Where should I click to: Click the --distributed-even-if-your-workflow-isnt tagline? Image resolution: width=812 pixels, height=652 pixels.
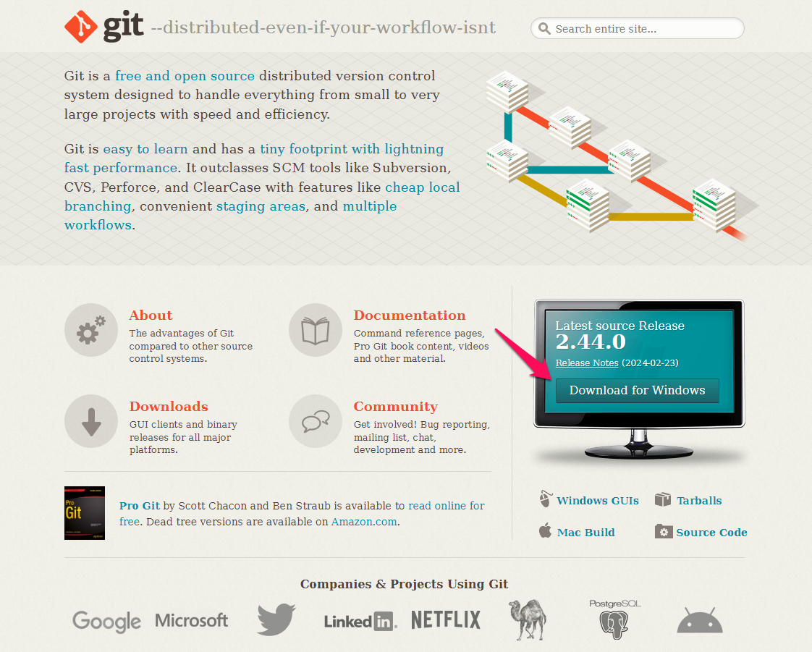[x=323, y=27]
